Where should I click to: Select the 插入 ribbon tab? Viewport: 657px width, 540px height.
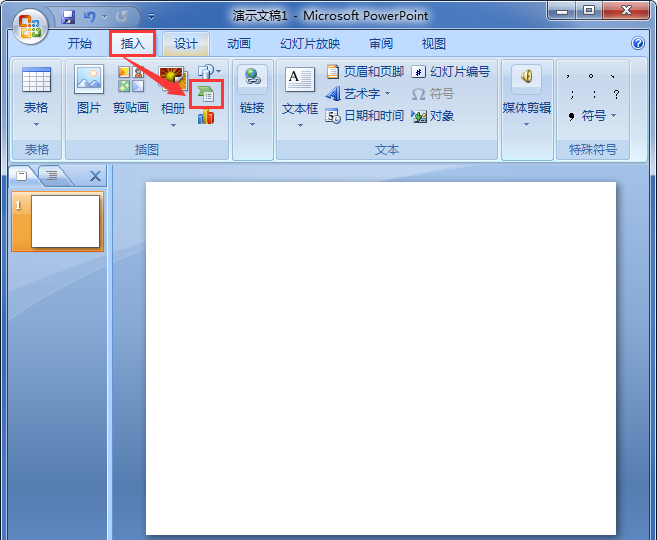[132, 44]
